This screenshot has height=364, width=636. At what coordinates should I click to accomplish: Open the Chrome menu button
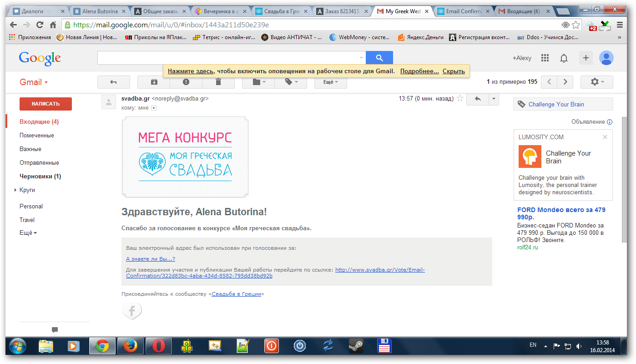pyautogui.click(x=620, y=25)
